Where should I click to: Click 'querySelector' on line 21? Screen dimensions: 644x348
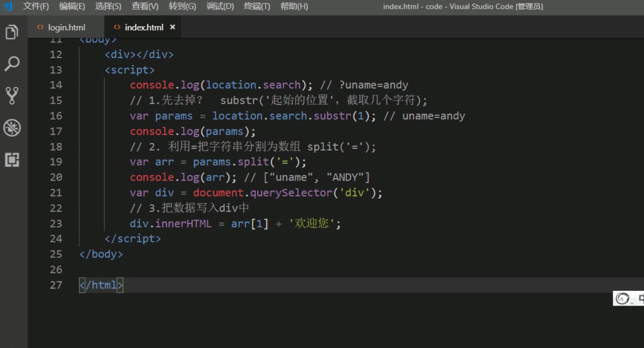291,193
